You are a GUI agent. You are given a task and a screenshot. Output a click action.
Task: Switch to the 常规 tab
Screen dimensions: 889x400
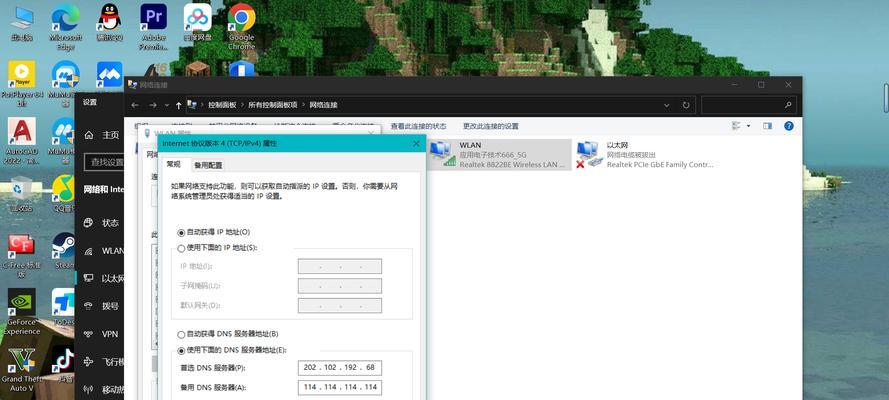(173, 164)
